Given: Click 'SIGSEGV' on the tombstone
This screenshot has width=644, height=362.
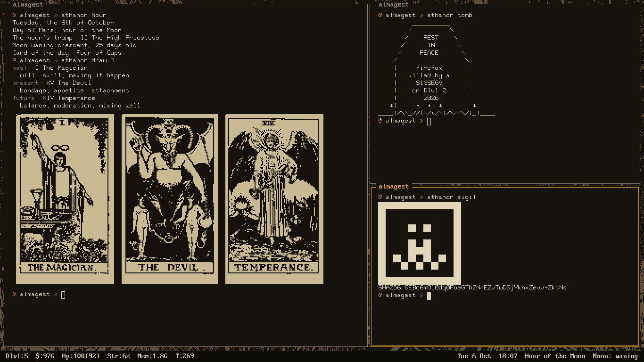Looking at the screenshot, I should click(429, 83).
